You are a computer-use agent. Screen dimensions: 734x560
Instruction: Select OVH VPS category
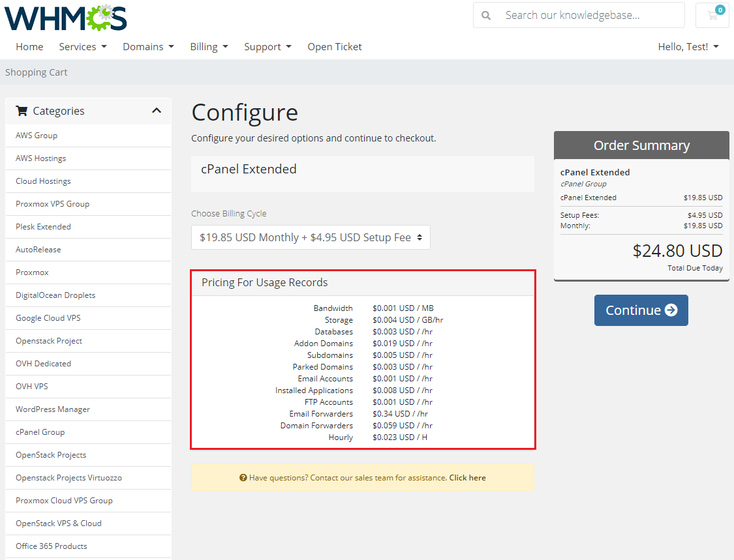(x=89, y=387)
